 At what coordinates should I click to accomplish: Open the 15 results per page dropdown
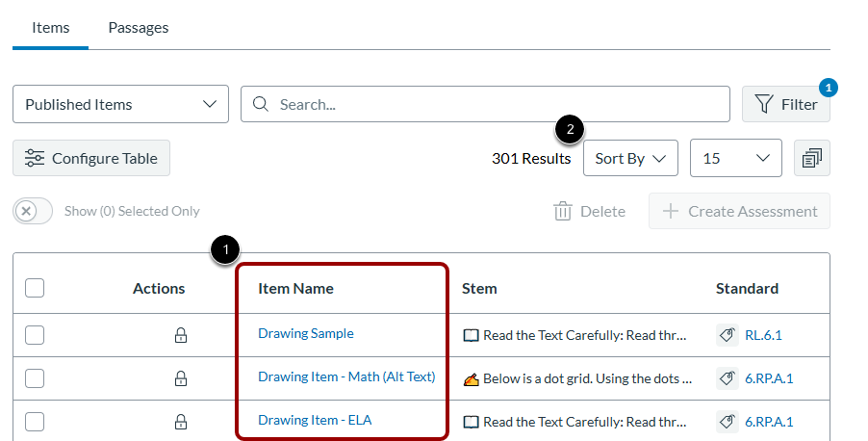736,159
